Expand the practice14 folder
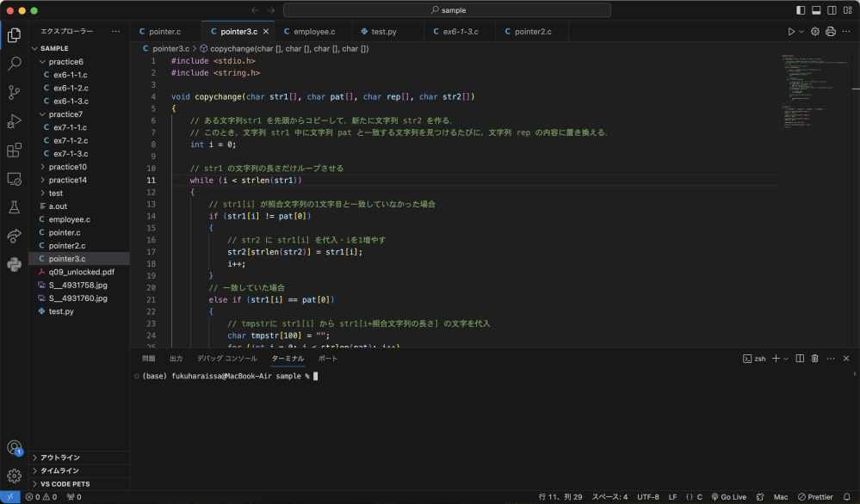860x504 pixels. tap(79, 181)
